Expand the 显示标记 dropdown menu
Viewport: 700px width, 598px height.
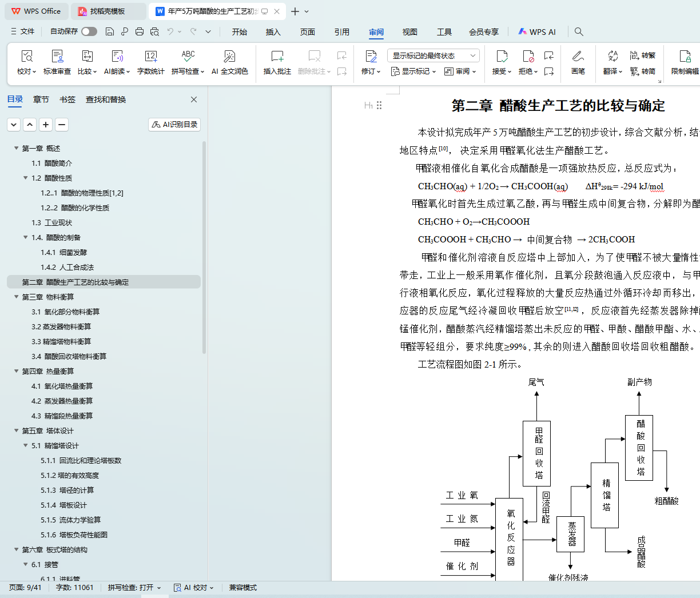pyautogui.click(x=413, y=71)
